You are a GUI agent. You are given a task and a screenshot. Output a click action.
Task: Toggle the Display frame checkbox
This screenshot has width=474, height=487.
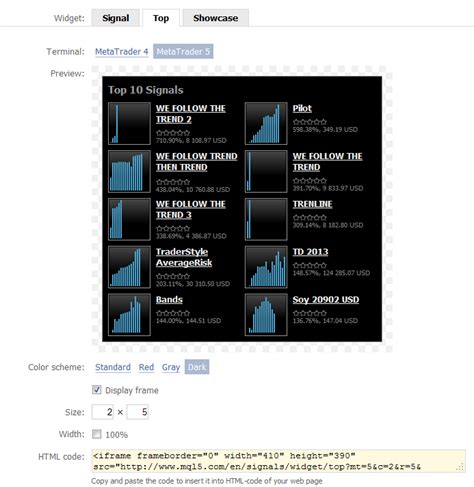[x=97, y=390]
